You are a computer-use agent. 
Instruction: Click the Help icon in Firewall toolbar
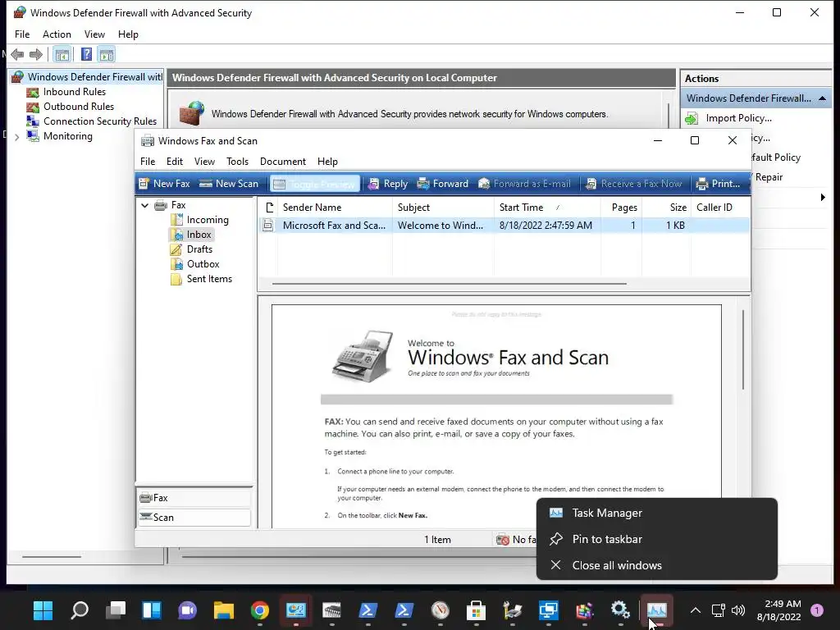86,54
